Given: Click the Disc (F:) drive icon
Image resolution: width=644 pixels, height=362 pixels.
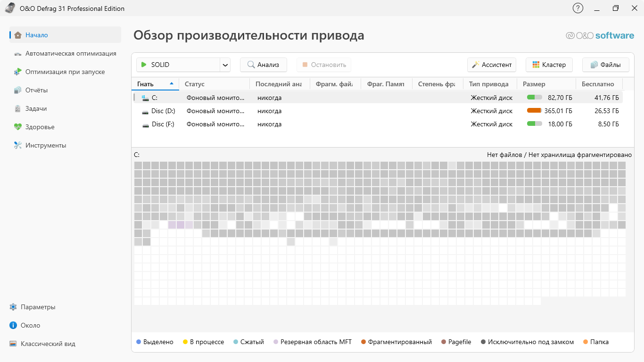Looking at the screenshot, I should 145,124.
